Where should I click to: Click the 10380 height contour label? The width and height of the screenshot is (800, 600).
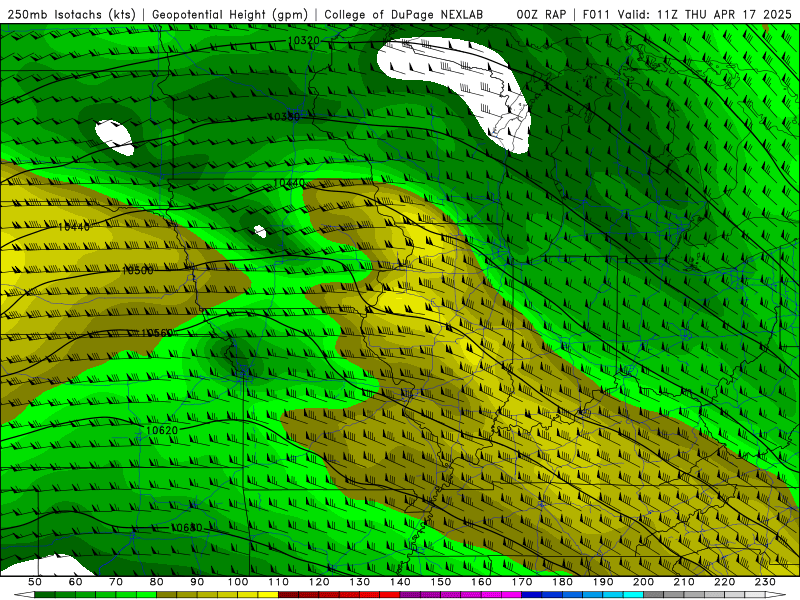284,117
